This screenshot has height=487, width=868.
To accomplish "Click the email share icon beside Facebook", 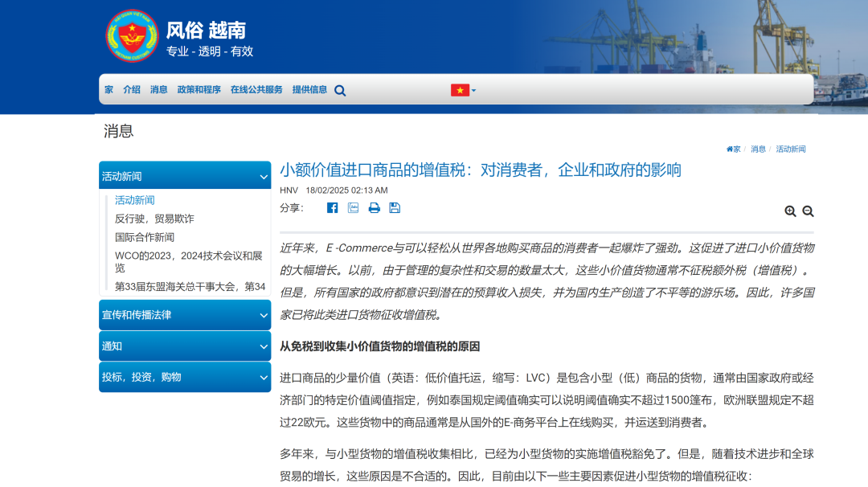I will (x=352, y=207).
